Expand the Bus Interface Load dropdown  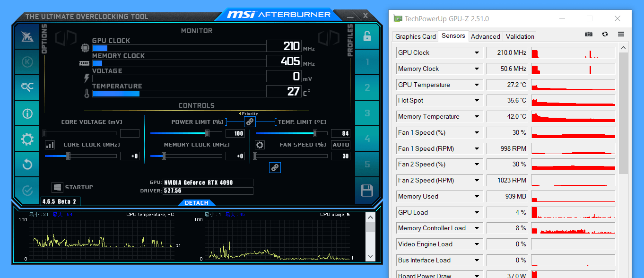477,261
